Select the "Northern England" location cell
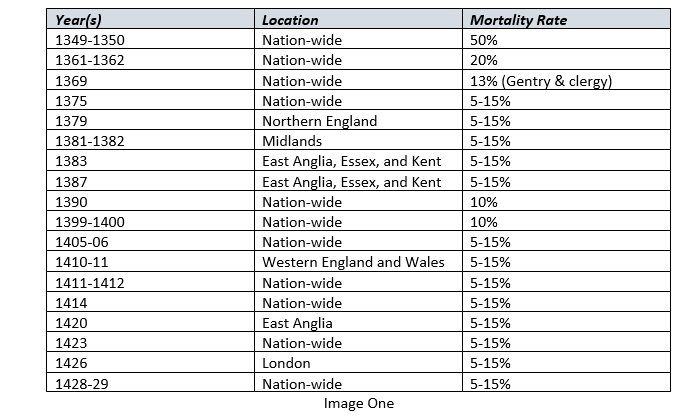Viewport: 683px width, 418px height. [319, 121]
